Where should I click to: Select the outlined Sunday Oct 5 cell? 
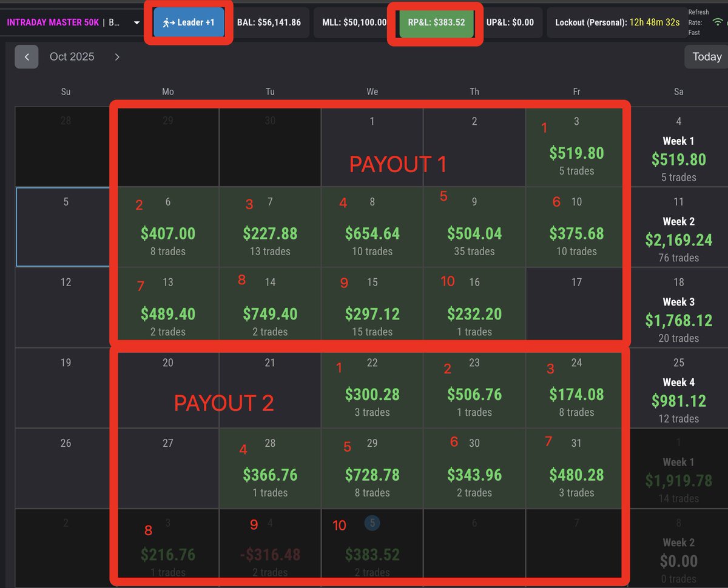[x=66, y=227]
